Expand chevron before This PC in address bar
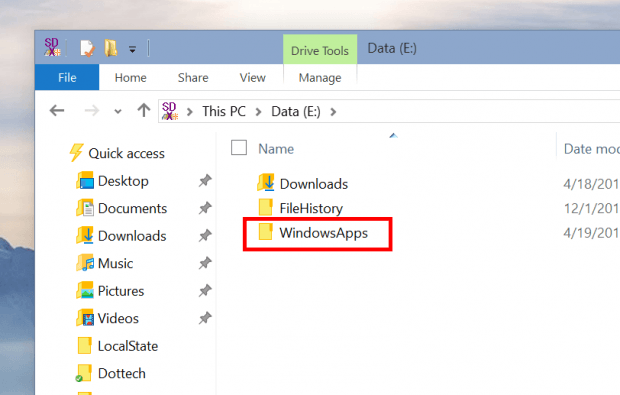 (x=190, y=112)
